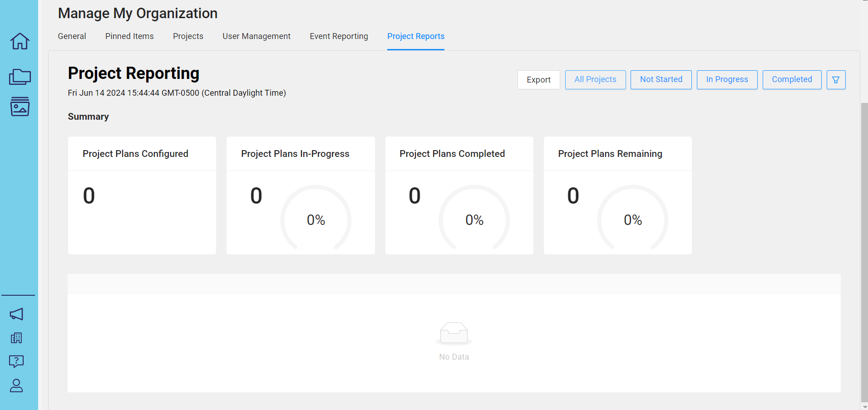This screenshot has width=868, height=410.
Task: Toggle the Completed filter
Action: 792,79
